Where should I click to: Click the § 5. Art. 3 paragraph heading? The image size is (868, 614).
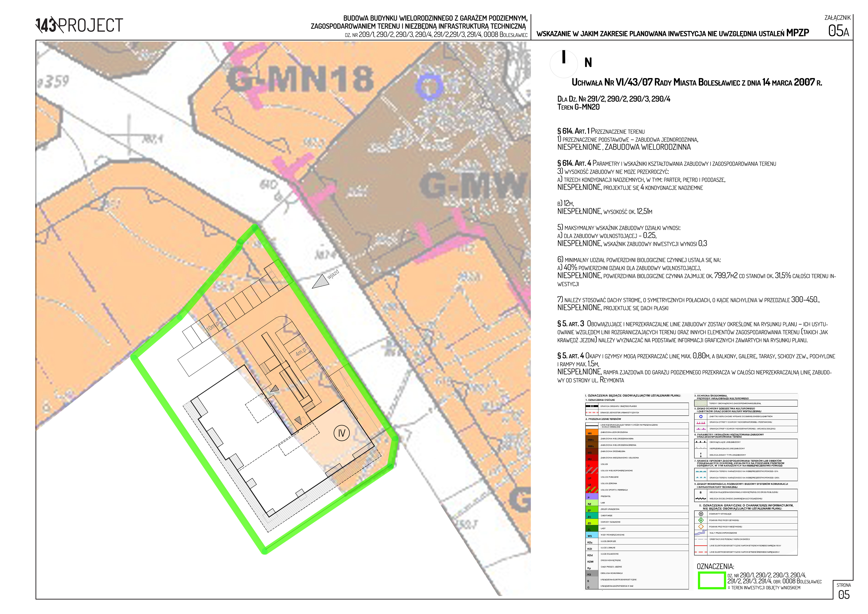pos(571,324)
